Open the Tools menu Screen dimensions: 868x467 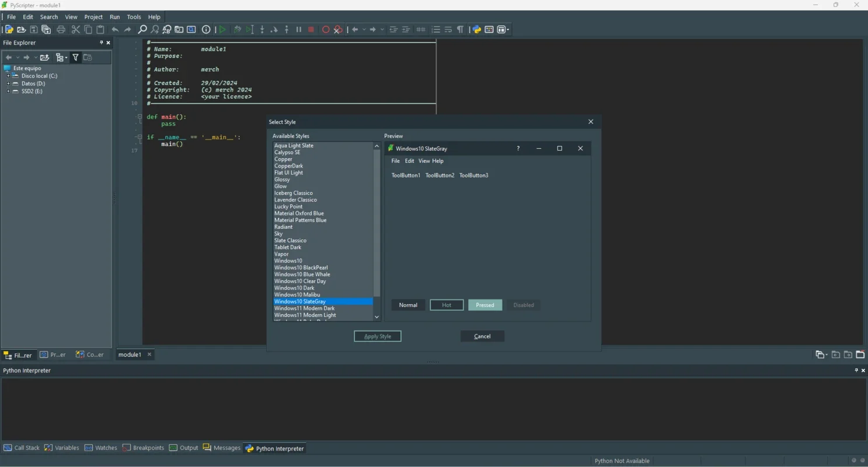134,17
